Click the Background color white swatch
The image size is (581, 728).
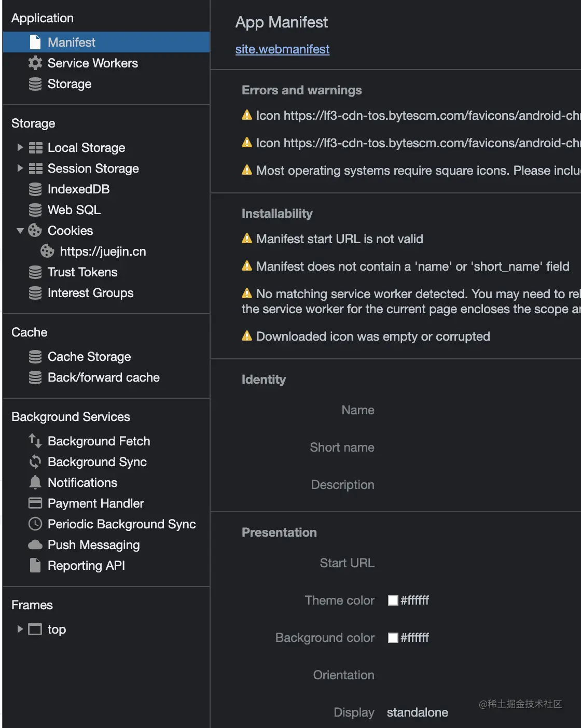pos(393,638)
